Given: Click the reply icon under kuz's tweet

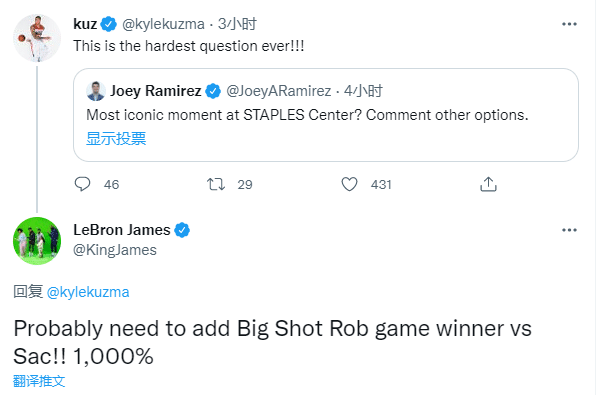Looking at the screenshot, I should [x=82, y=184].
